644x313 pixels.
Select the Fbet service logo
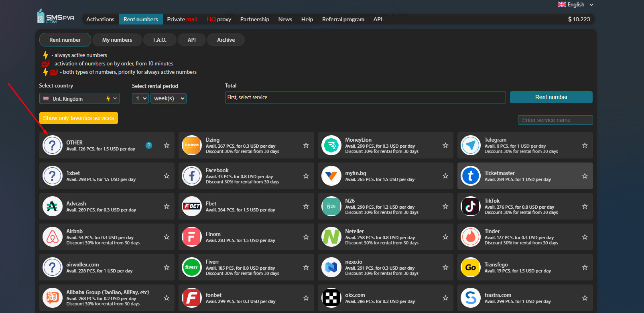[192, 206]
